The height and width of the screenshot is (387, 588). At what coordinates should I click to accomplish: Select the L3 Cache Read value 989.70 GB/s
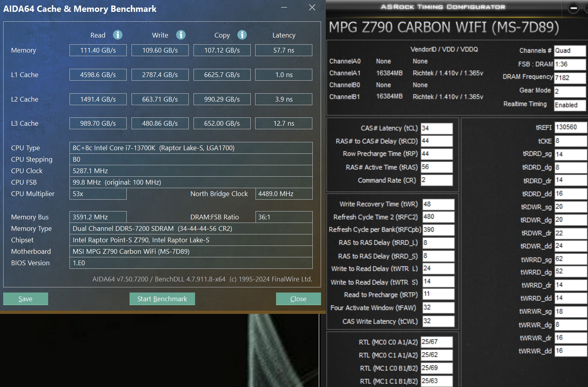(x=98, y=123)
